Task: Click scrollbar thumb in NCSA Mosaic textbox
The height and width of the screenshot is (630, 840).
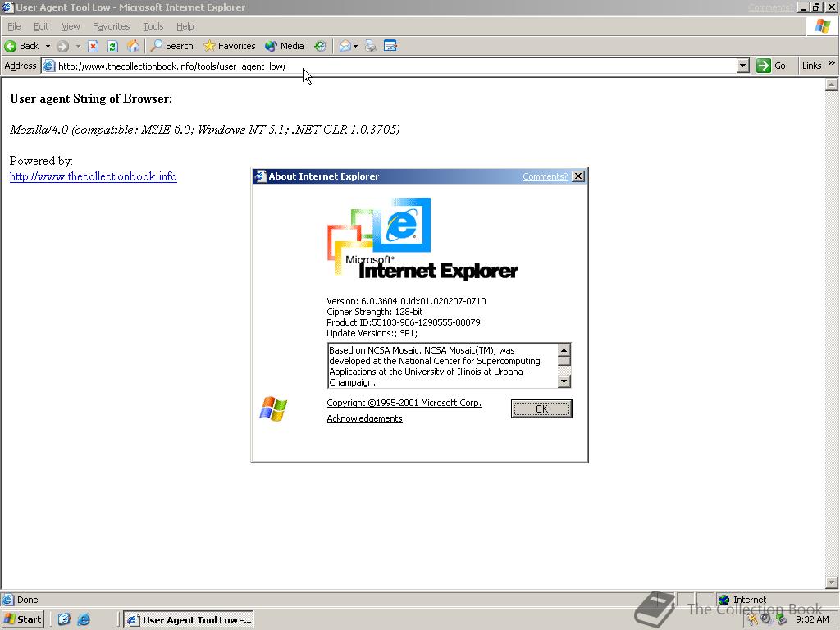Action: click(564, 361)
